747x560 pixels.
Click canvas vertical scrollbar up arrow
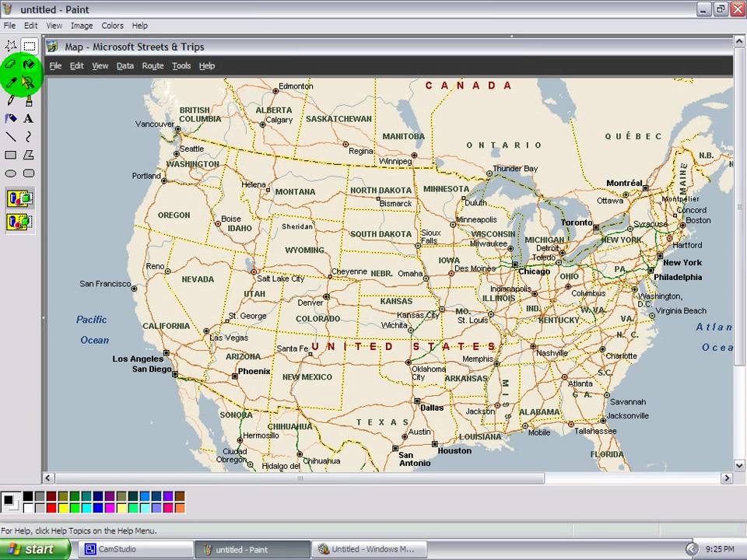click(739, 41)
